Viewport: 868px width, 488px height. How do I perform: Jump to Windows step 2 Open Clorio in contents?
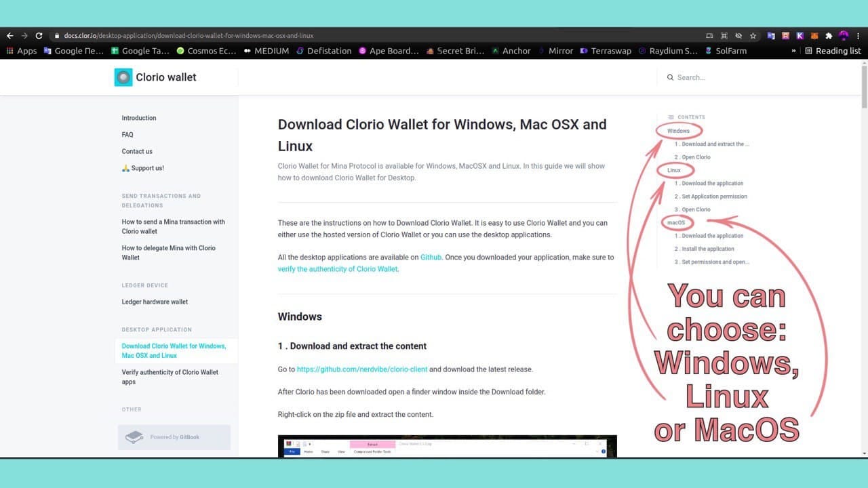[692, 157]
